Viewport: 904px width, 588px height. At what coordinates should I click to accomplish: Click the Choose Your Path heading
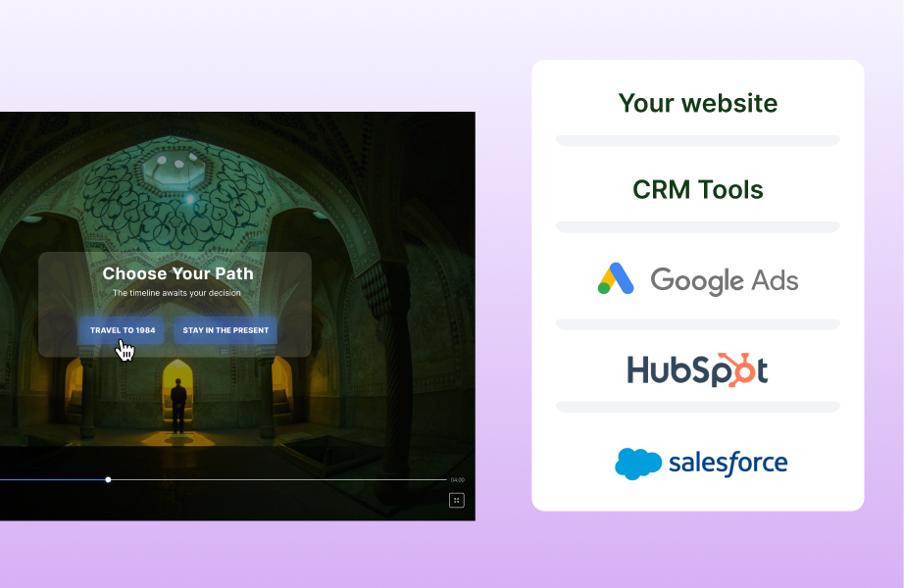177,273
